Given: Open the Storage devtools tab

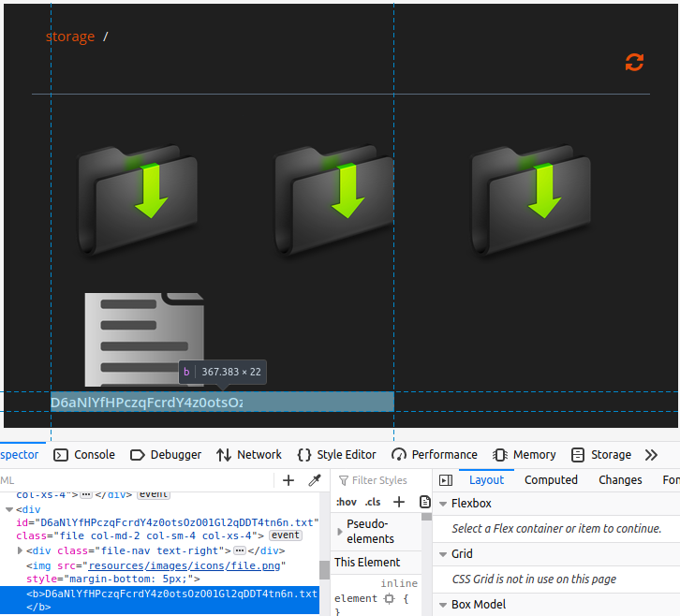Looking at the screenshot, I should point(601,455).
